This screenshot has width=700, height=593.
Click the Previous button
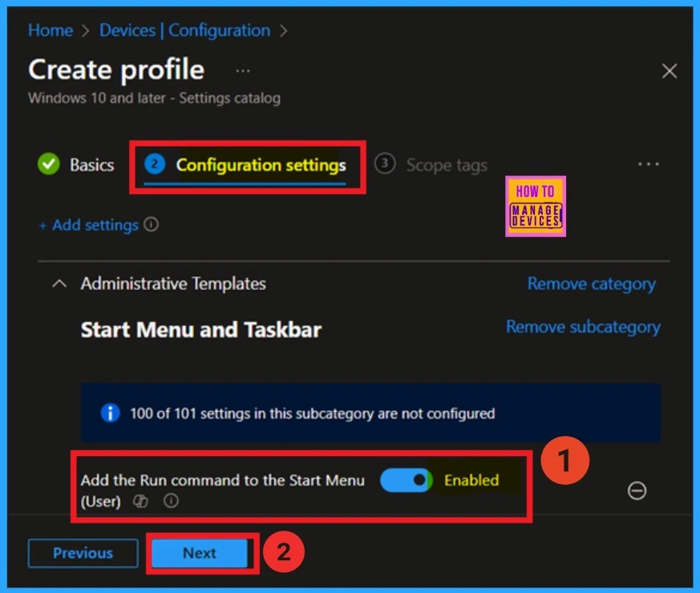pos(83,553)
